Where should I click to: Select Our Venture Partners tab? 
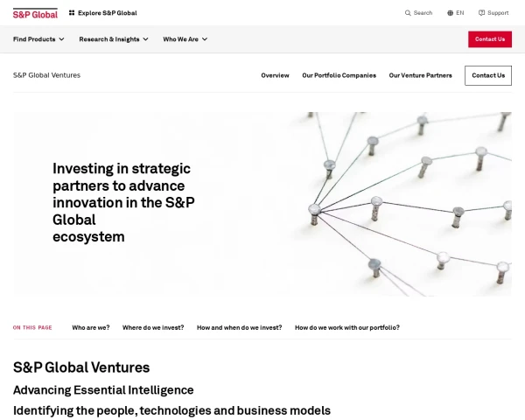click(x=420, y=75)
